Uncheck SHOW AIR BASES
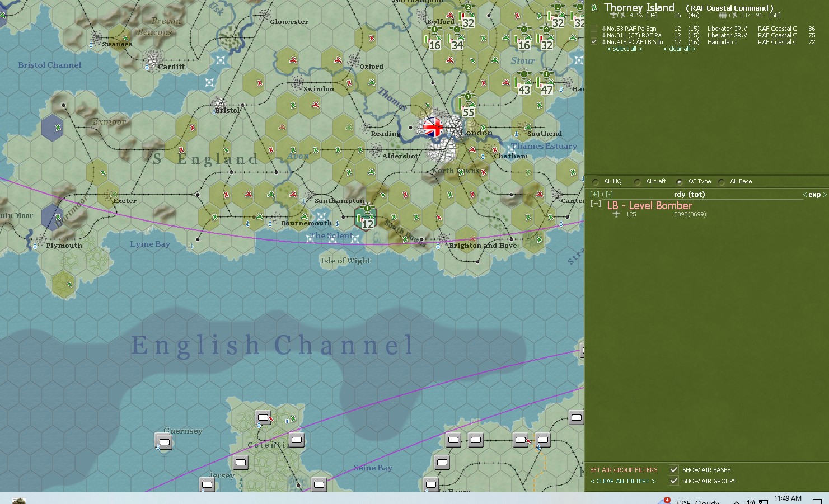The height and width of the screenshot is (504, 829). [x=673, y=470]
